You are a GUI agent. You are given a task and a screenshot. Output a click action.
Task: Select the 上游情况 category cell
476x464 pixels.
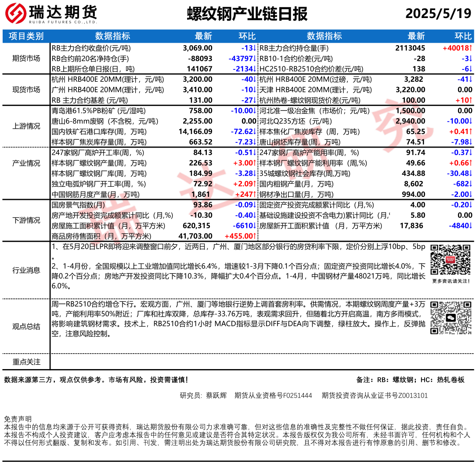[x=26, y=126]
